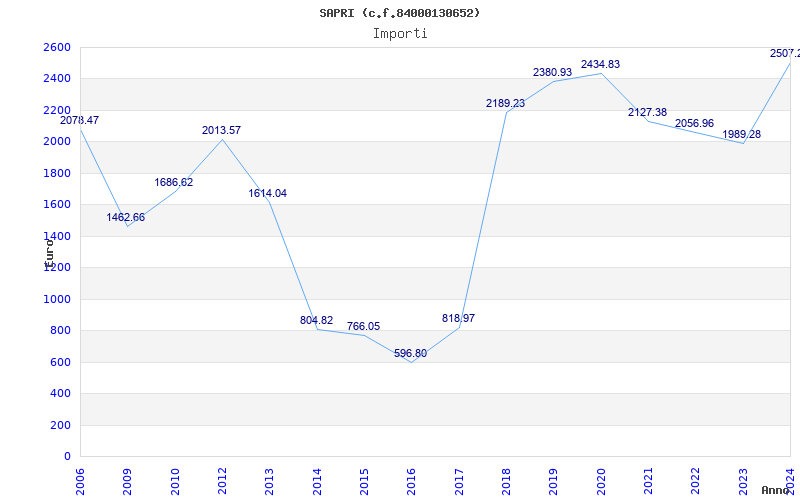Screen dimensions: 800x500
Task: Select the x-axis year 2023
Action: (743, 481)
